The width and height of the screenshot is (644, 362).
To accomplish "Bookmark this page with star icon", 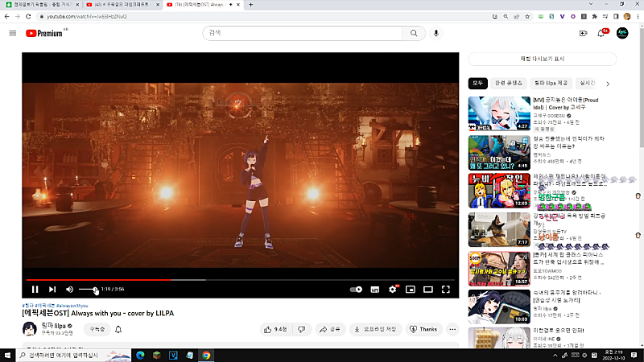I will (527, 16).
